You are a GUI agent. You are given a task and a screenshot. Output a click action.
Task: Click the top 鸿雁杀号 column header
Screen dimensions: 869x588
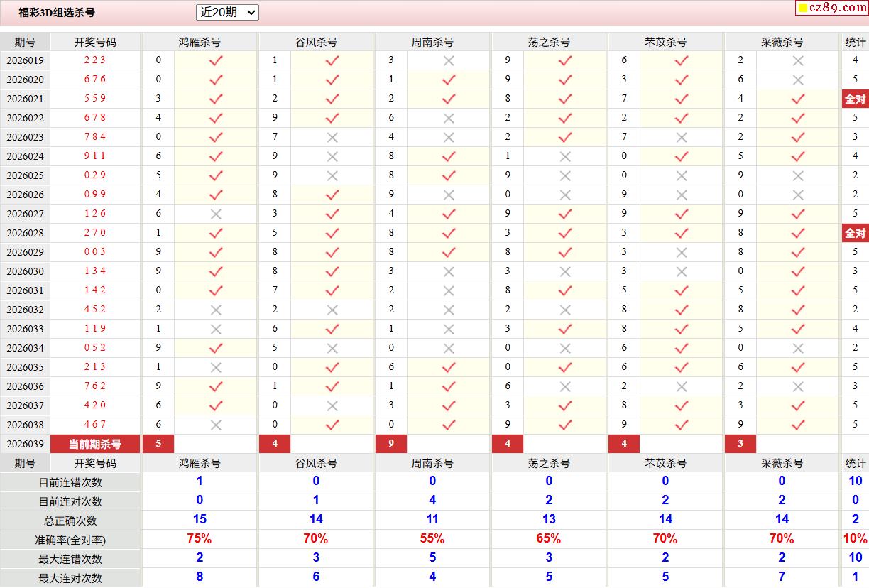[200, 42]
